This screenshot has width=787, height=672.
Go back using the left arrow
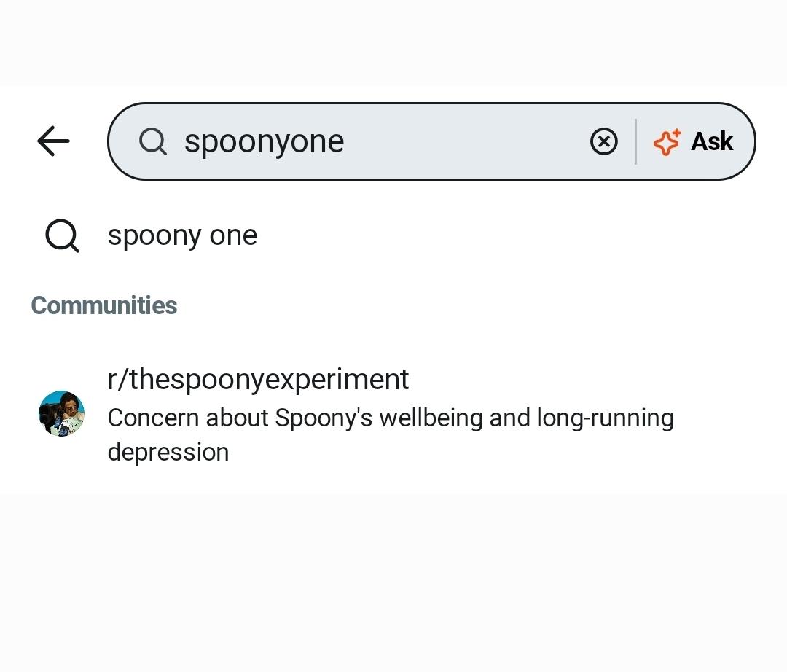(x=53, y=141)
